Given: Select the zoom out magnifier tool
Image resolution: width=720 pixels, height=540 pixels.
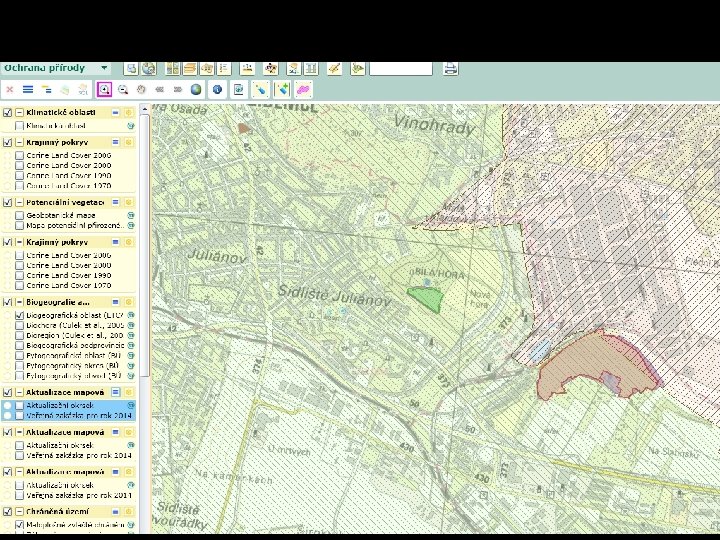Looking at the screenshot, I should click(123, 89).
